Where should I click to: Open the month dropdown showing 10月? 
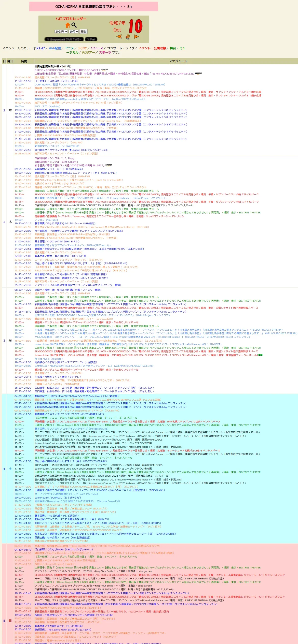click(x=74, y=32)
